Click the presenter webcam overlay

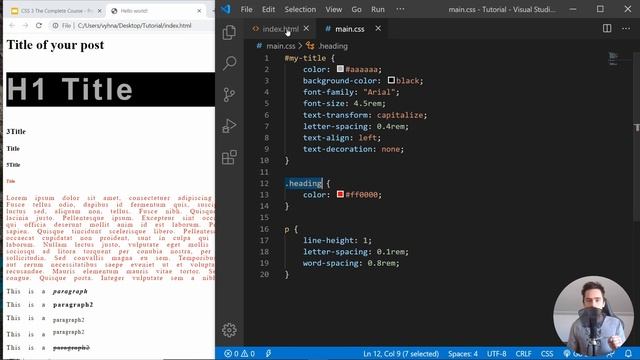pos(593,317)
